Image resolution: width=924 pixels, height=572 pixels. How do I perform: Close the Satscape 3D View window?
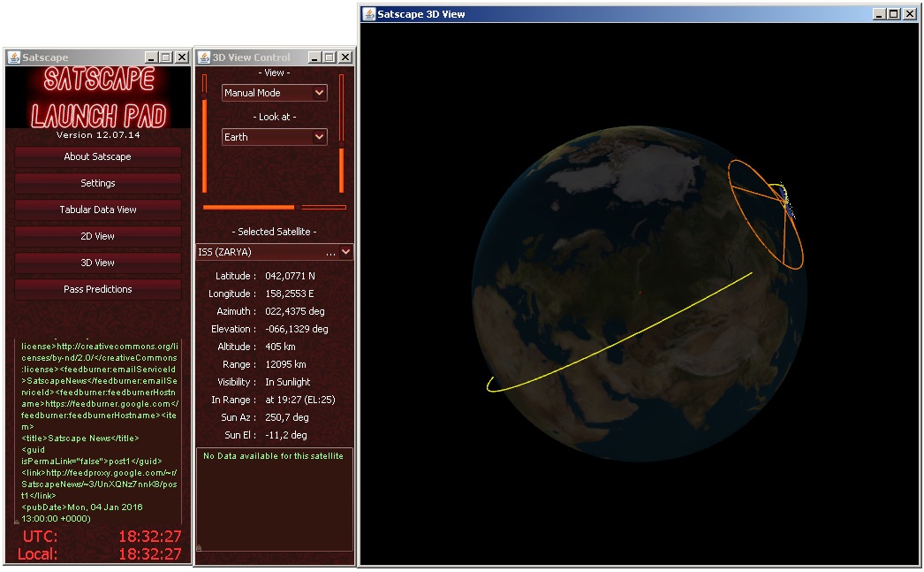[909, 14]
